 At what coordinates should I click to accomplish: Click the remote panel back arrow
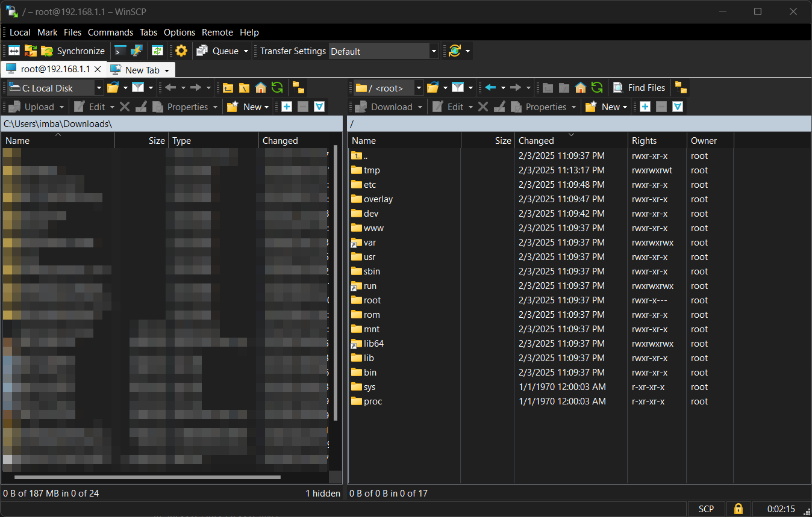pos(490,88)
